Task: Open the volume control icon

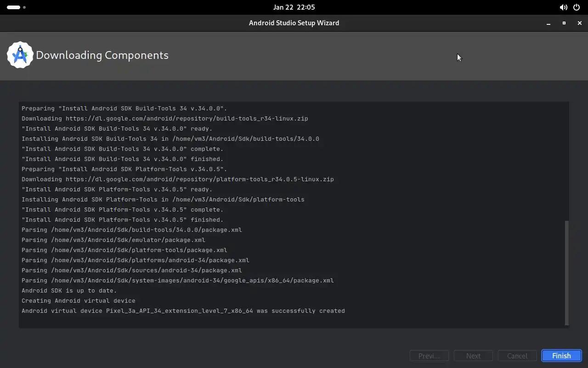Action: [563, 7]
